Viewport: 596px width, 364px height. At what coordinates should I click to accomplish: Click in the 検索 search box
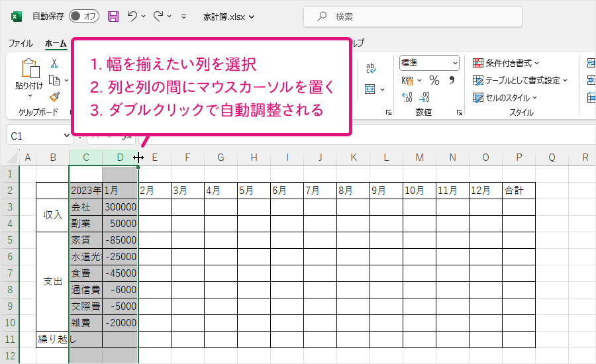[413, 17]
